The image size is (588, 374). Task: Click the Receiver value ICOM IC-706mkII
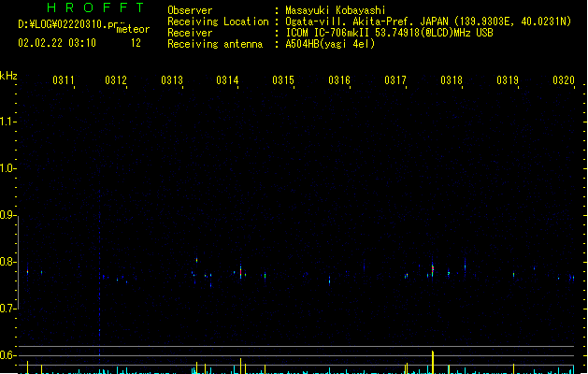pyautogui.click(x=327, y=33)
